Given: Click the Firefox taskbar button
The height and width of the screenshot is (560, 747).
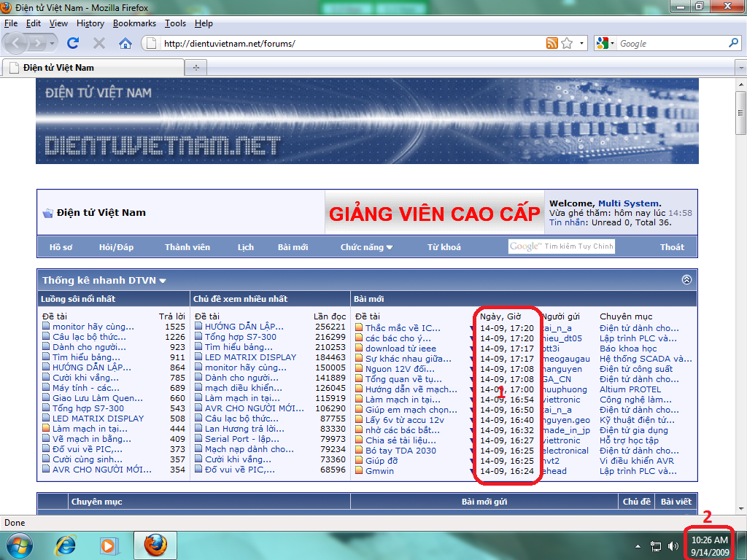Looking at the screenshot, I should tap(155, 545).
